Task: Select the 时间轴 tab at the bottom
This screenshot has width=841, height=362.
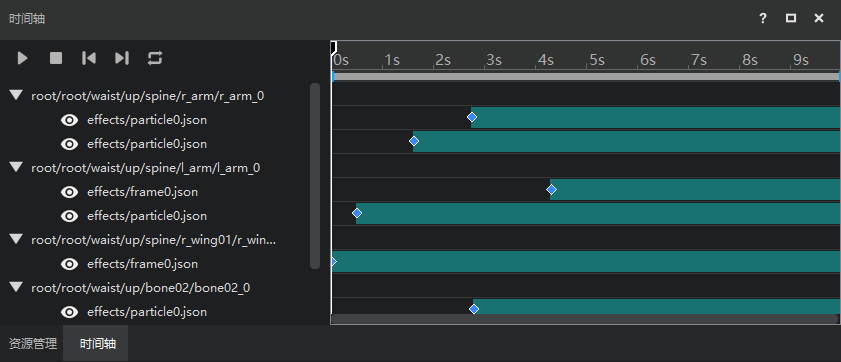Action: (98, 344)
